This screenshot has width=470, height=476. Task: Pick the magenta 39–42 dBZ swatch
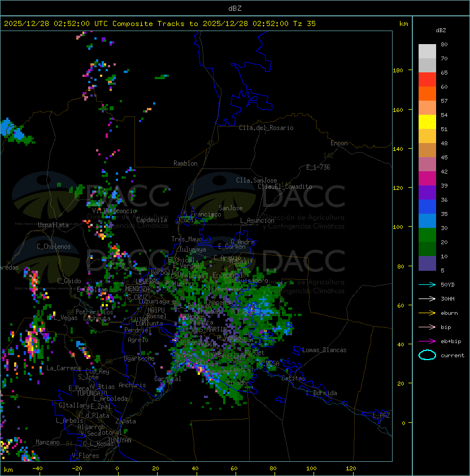click(427, 179)
